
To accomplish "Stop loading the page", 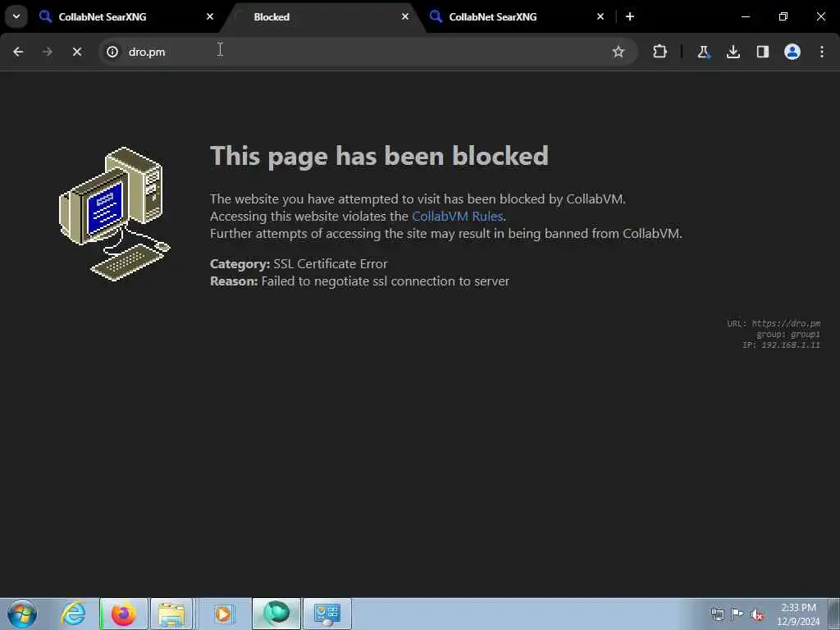I will click(x=76, y=52).
